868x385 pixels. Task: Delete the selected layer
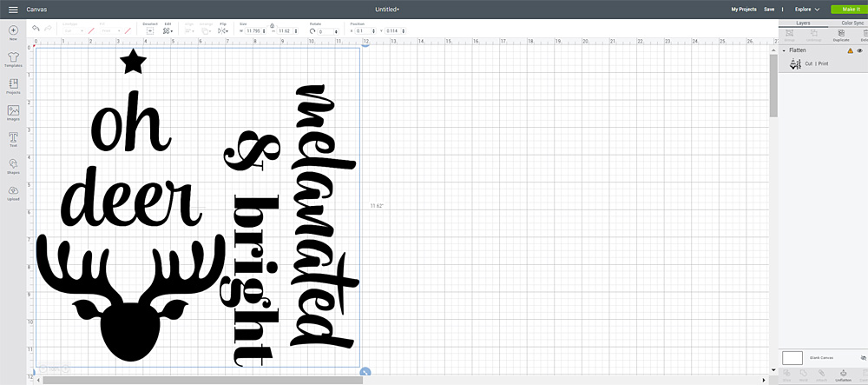pos(865,36)
